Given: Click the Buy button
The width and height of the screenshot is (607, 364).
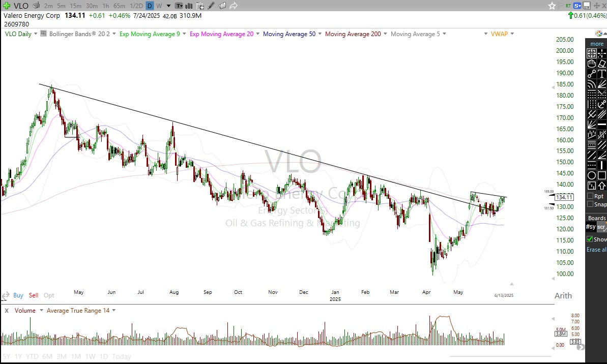Looking at the screenshot, I should [18, 295].
